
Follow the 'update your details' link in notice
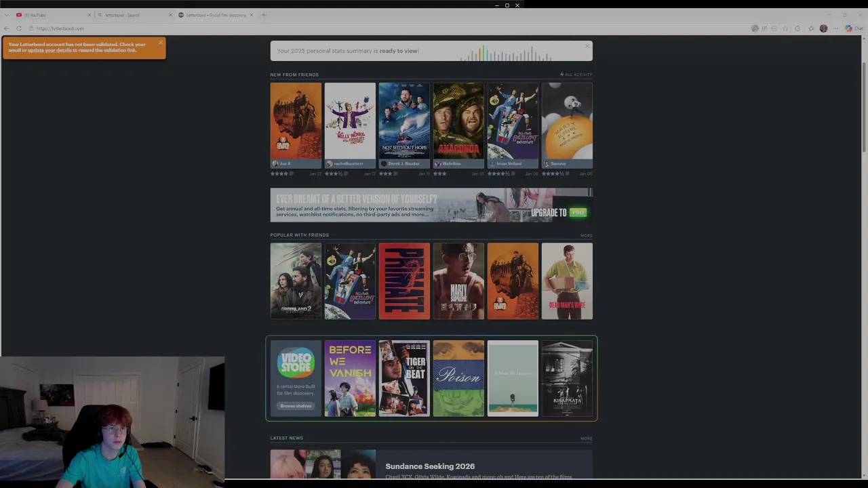pyautogui.click(x=50, y=50)
